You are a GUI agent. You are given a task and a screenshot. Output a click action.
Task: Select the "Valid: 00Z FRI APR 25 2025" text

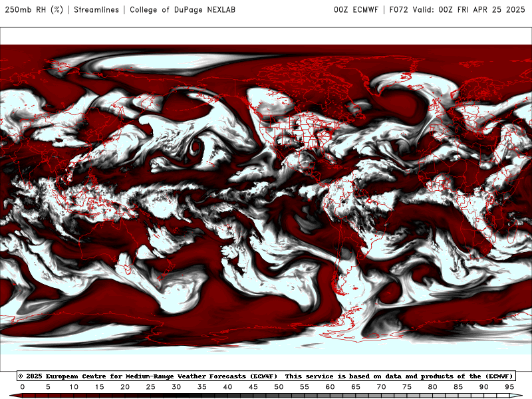point(469,9)
